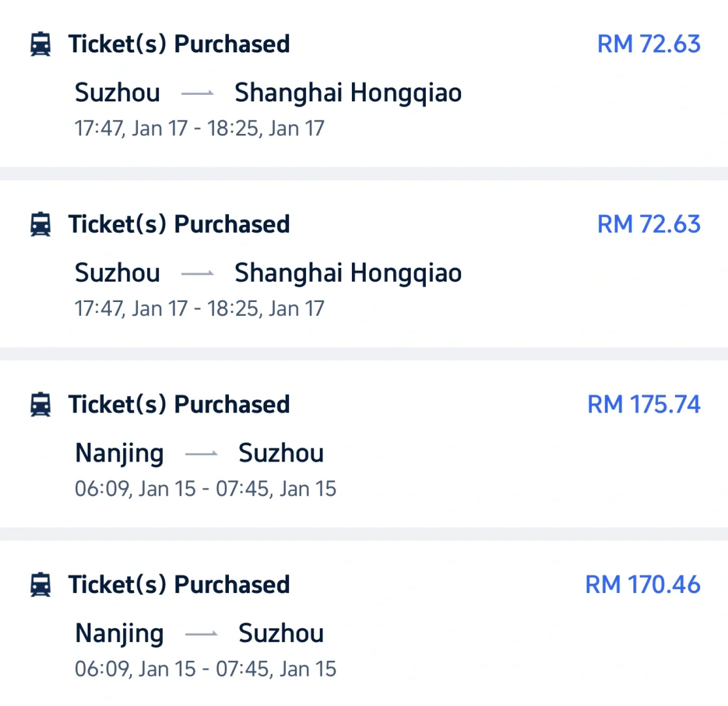Tap the route arrow in the second Suzhou ticket
This screenshot has width=728, height=706.
pos(198,273)
